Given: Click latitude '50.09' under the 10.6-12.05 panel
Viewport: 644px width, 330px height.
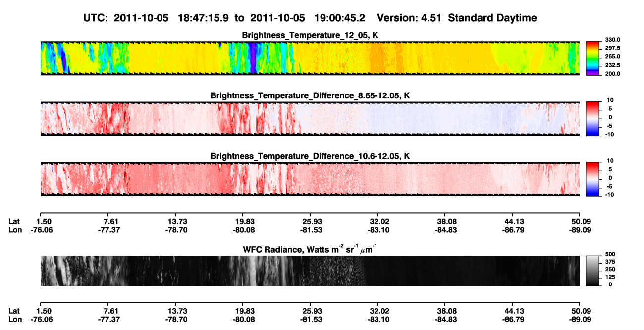Looking at the screenshot, I should point(579,221).
